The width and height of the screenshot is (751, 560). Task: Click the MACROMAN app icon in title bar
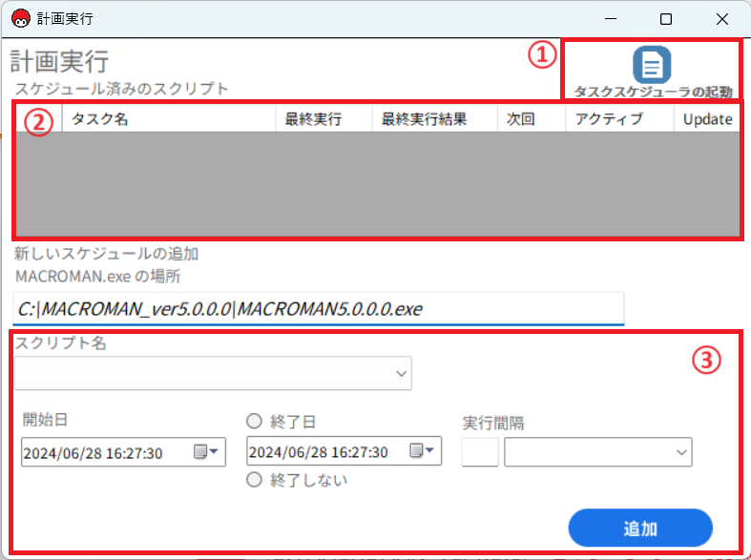21,19
